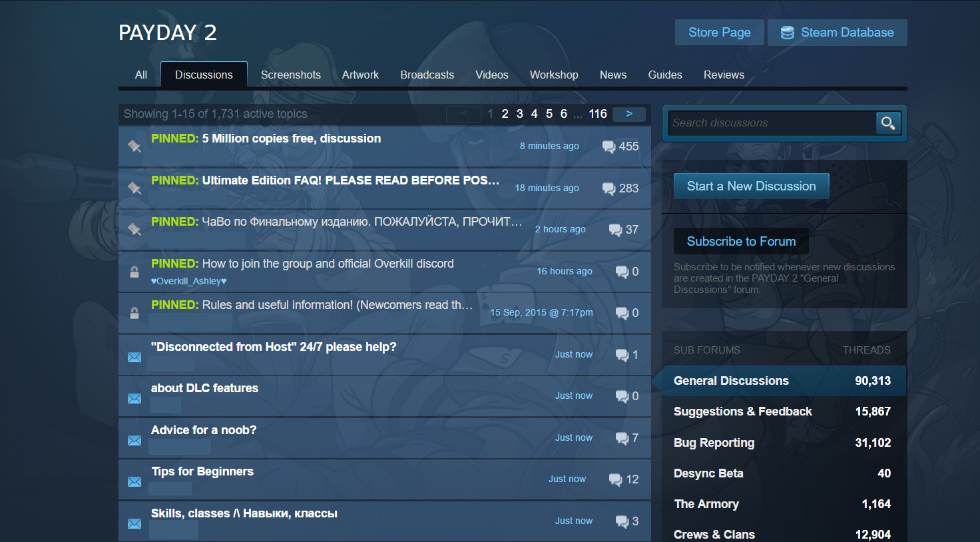
Task: Click Subscribe to Forum
Action: click(x=741, y=242)
